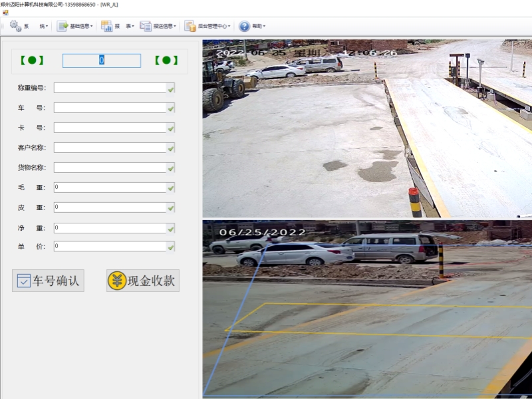Click the green check beside 称重编号 field
The height and width of the screenshot is (399, 532).
click(x=170, y=88)
